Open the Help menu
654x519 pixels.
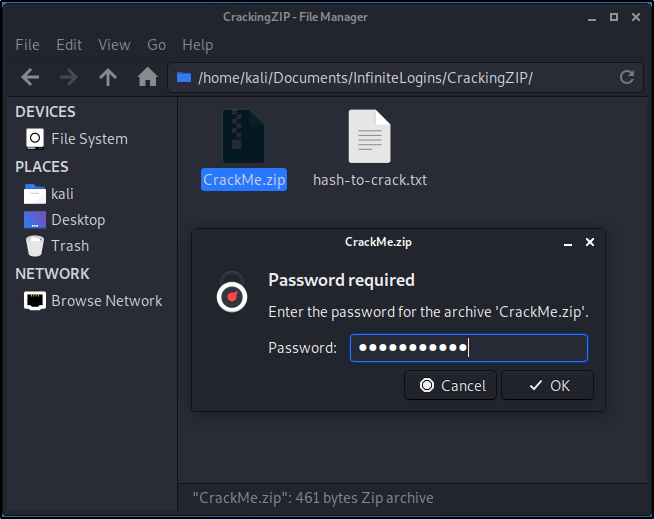point(197,45)
